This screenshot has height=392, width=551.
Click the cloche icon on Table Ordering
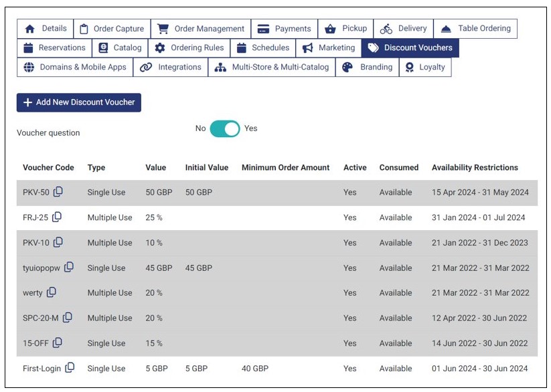coord(446,29)
